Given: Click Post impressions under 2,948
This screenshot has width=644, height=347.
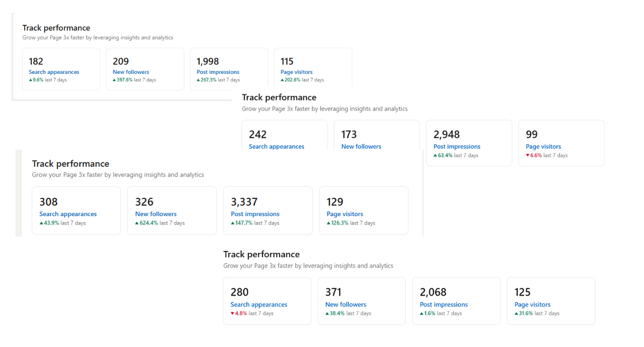Looking at the screenshot, I should click(457, 146).
